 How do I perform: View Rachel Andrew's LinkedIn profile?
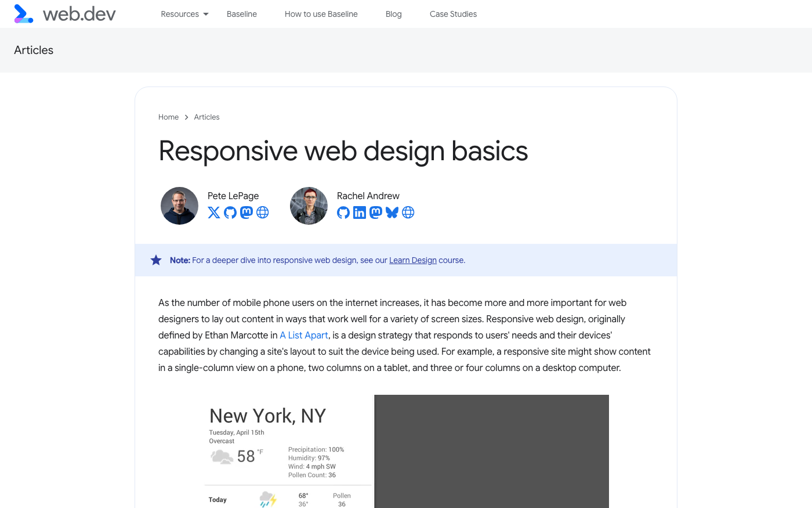[360, 212]
